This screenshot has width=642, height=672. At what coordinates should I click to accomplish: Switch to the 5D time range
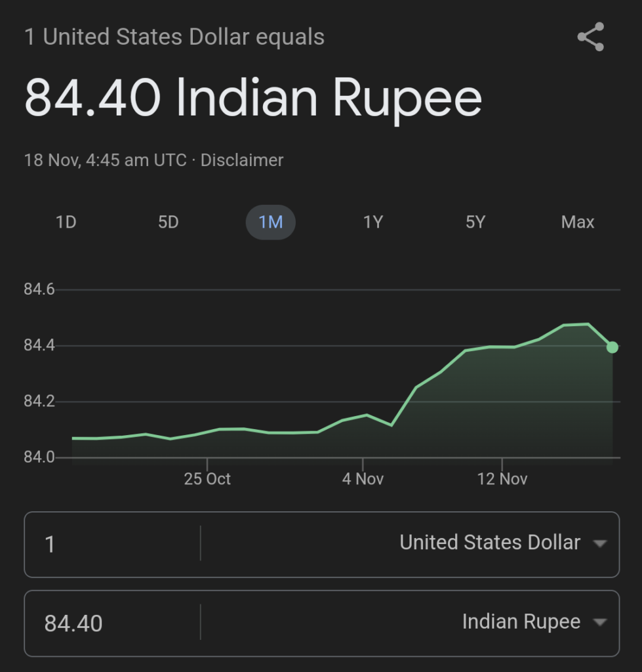pyautogui.click(x=168, y=222)
